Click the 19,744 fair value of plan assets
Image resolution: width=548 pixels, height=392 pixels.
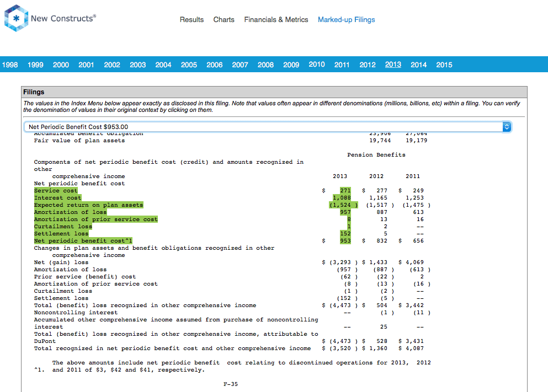[x=380, y=141]
